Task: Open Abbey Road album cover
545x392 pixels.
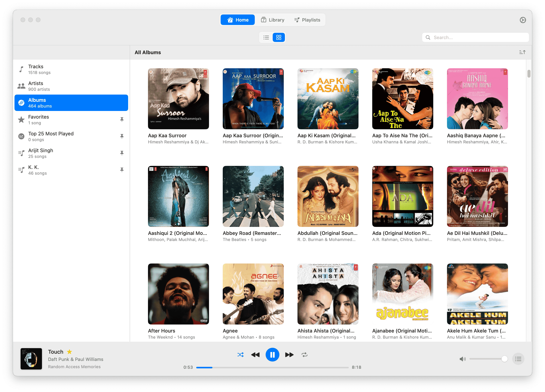Action: click(x=253, y=196)
